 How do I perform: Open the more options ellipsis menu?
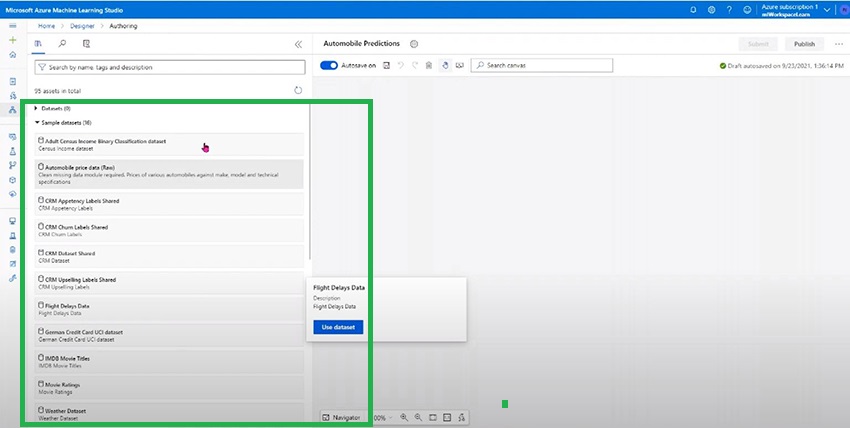(839, 44)
